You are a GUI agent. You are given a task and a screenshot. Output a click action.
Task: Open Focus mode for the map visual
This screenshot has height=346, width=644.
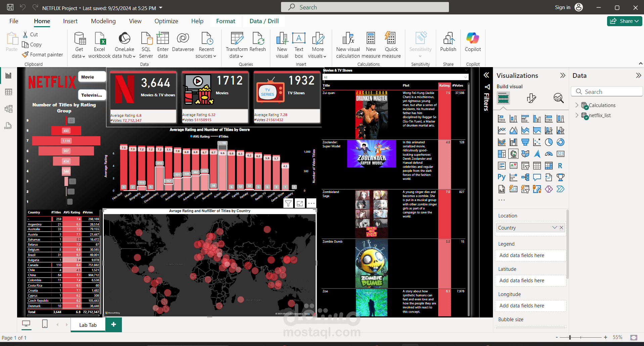coord(300,203)
